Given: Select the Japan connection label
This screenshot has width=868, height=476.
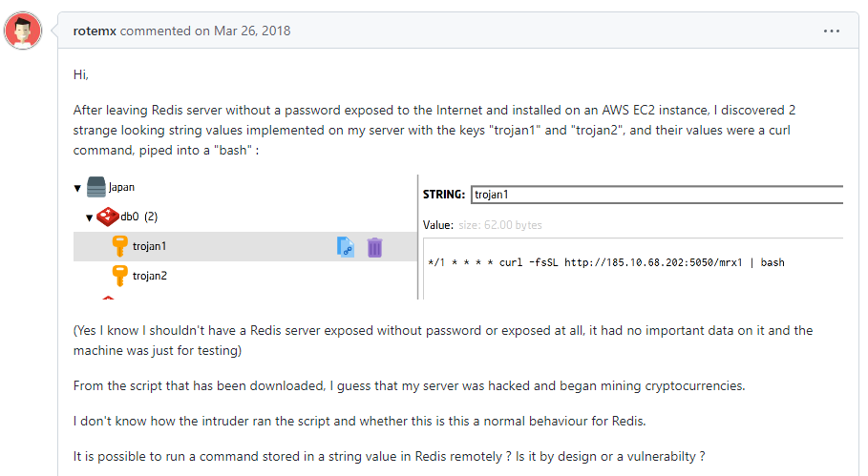Looking at the screenshot, I should 121,188.
